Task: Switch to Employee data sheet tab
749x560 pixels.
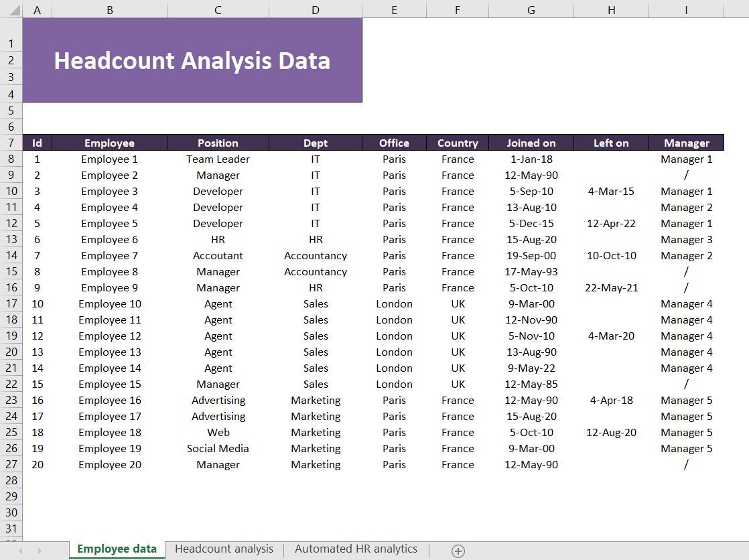Action: click(x=117, y=549)
